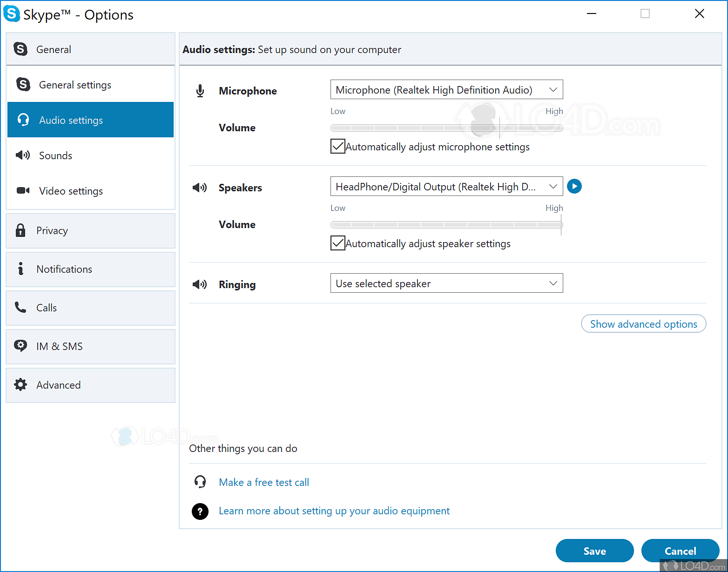This screenshot has height=572, width=728.
Task: Click the blue play button to test speakers
Action: coord(574,186)
